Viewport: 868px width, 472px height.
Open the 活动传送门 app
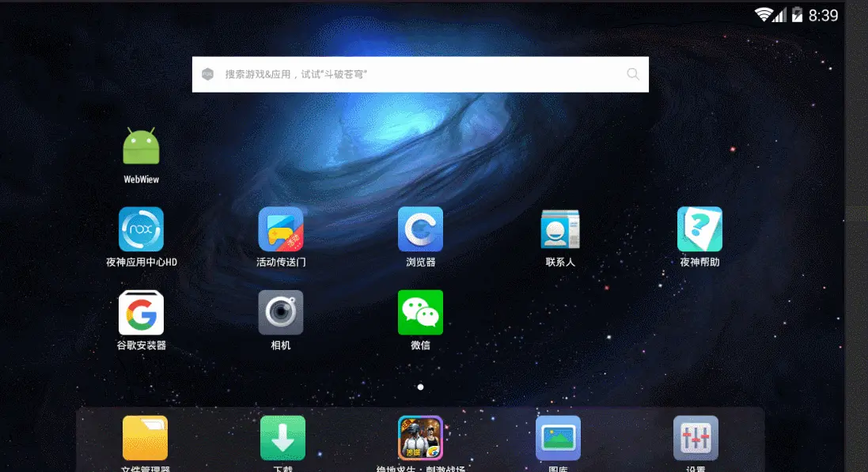click(281, 229)
